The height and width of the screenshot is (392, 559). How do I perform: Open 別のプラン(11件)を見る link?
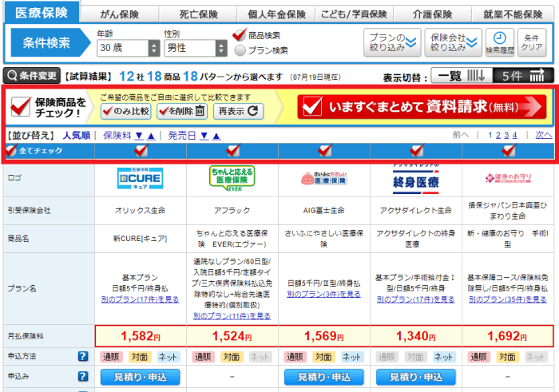click(x=232, y=316)
